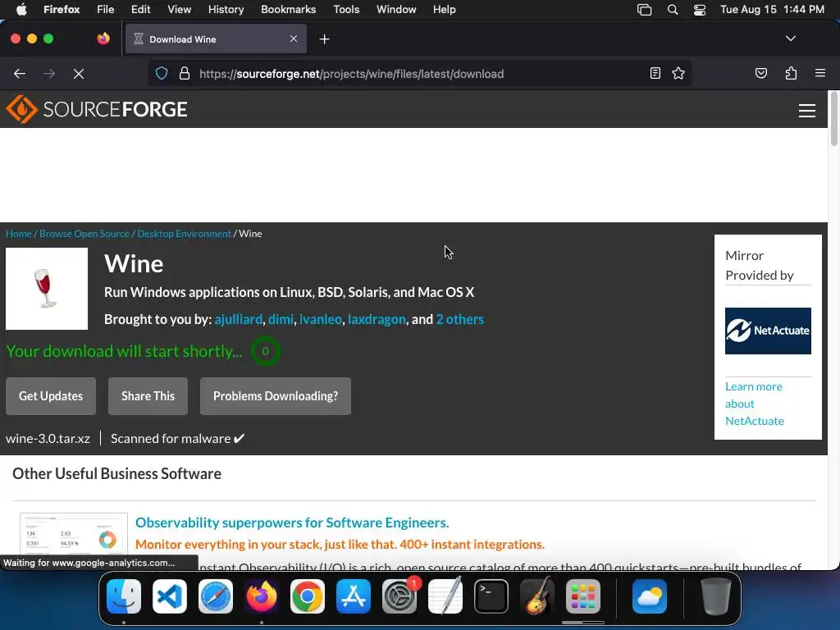Viewport: 840px width, 630px height.
Task: Launch Google Chrome from the Dock
Action: (x=307, y=596)
